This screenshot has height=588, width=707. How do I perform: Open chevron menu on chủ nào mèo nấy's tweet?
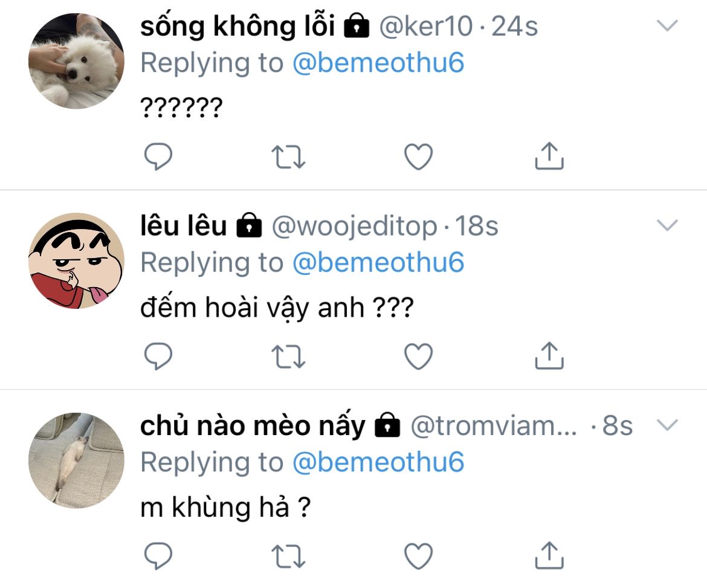[667, 425]
